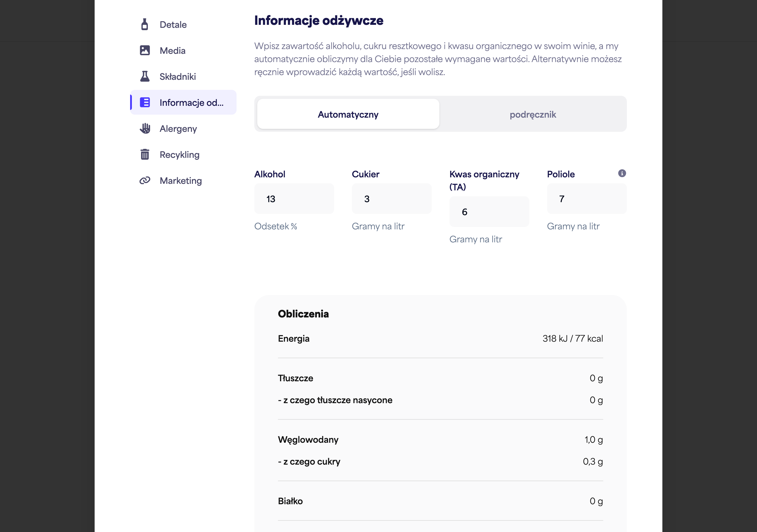Screen dimensions: 757x532
Task: Click the 'Odsetek %' hint text
Action: pyautogui.click(x=276, y=226)
